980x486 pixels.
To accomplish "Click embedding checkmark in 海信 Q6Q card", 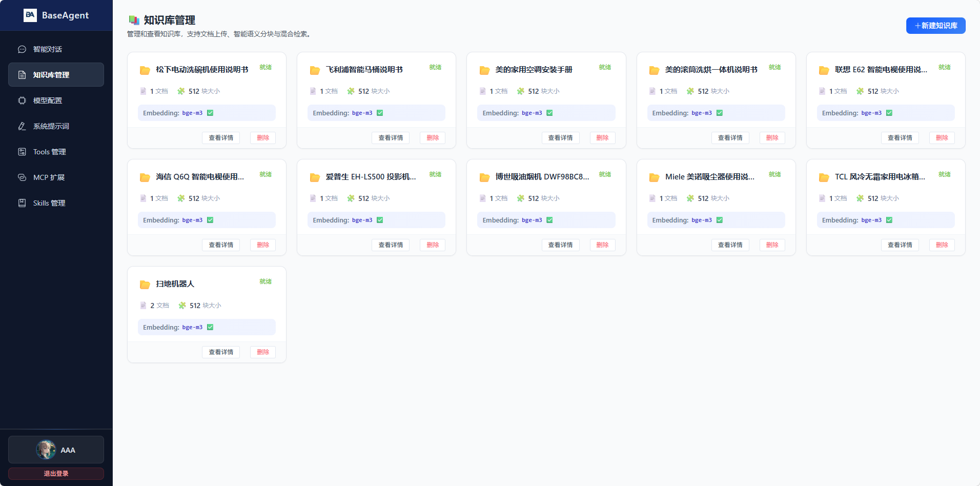I will point(210,220).
